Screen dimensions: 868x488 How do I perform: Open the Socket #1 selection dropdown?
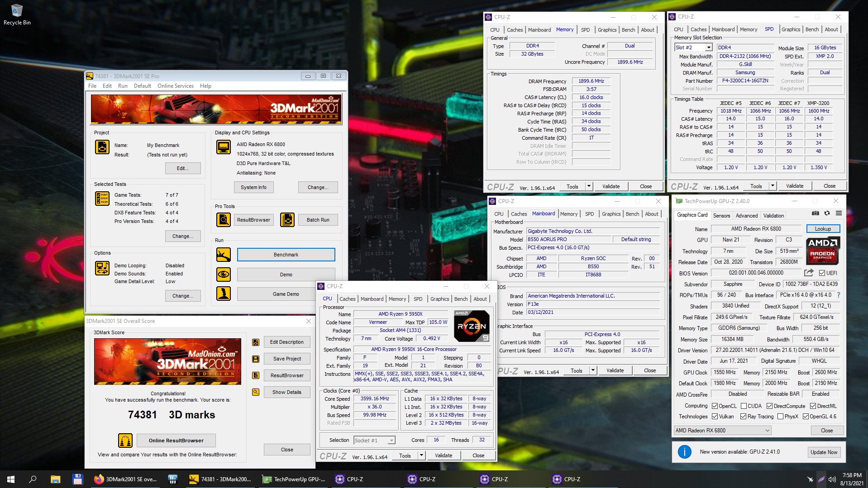coord(391,440)
